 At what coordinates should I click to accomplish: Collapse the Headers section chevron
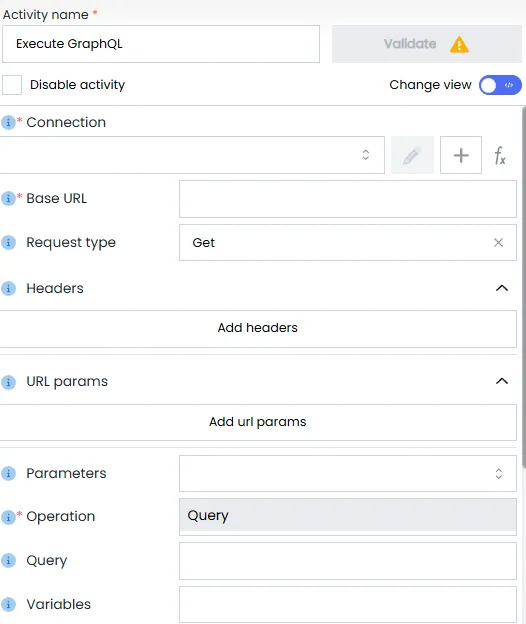pos(502,288)
